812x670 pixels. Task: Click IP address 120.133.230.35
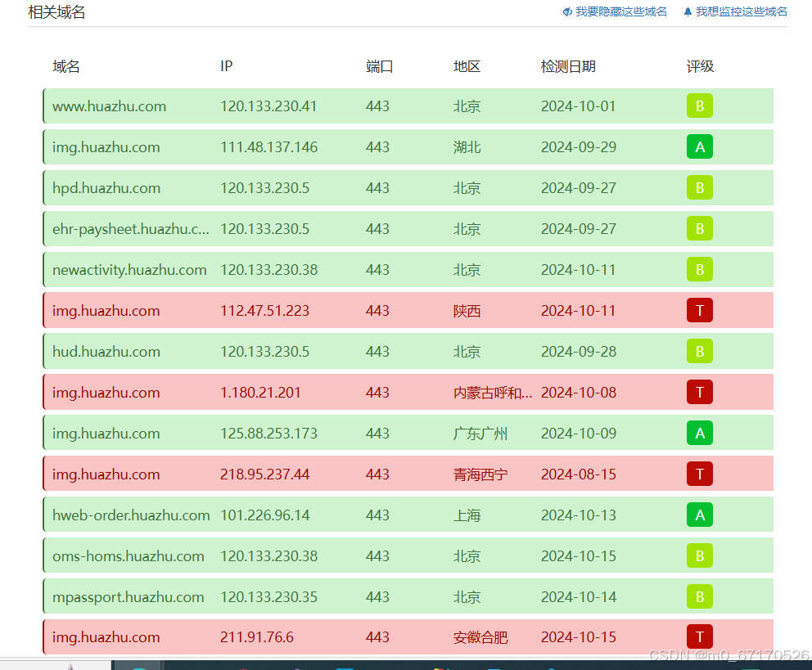click(x=268, y=596)
